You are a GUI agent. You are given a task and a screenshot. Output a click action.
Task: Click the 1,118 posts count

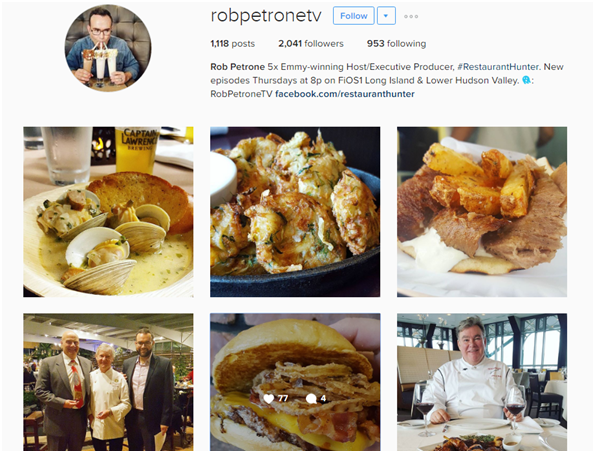click(233, 44)
